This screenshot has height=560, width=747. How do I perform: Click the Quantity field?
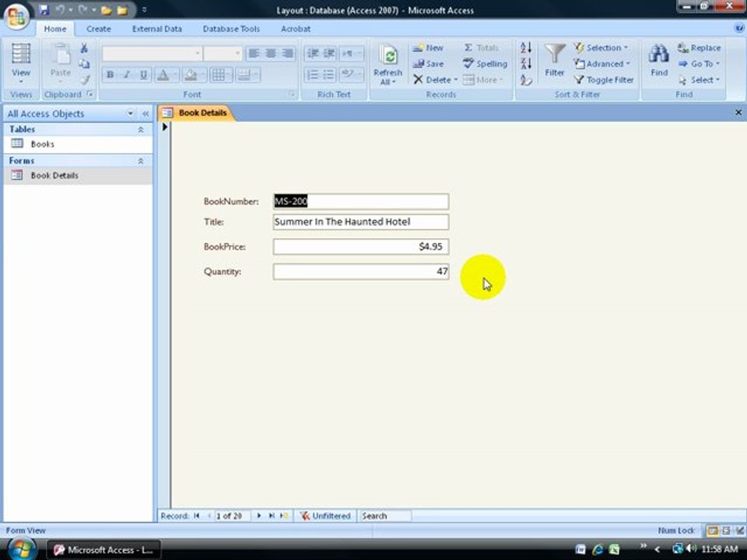point(360,271)
